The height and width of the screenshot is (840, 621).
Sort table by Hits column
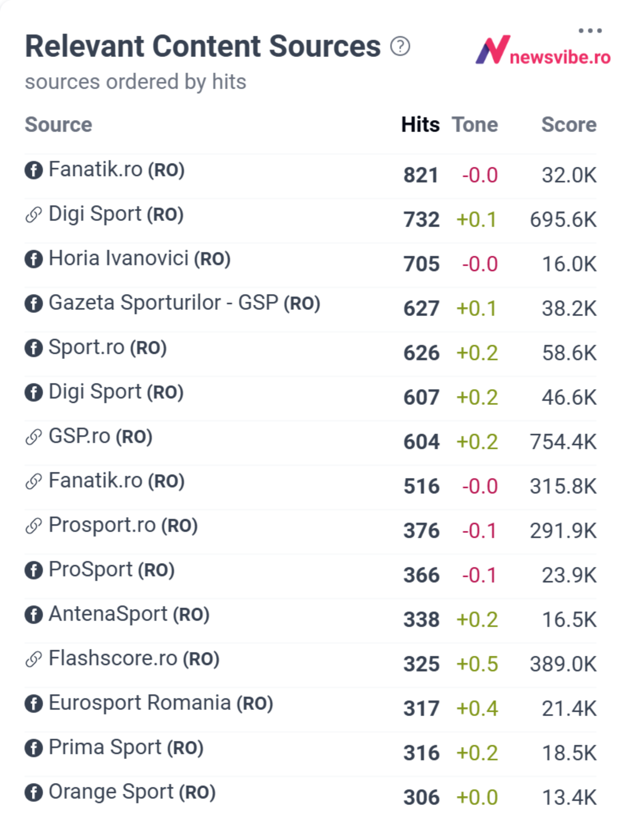click(x=421, y=125)
